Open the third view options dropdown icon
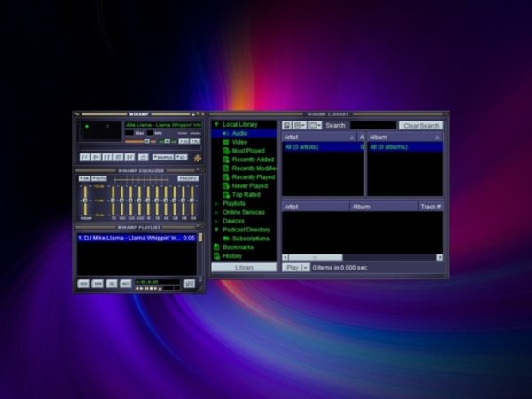Image resolution: width=532 pixels, height=399 pixels. click(x=315, y=126)
